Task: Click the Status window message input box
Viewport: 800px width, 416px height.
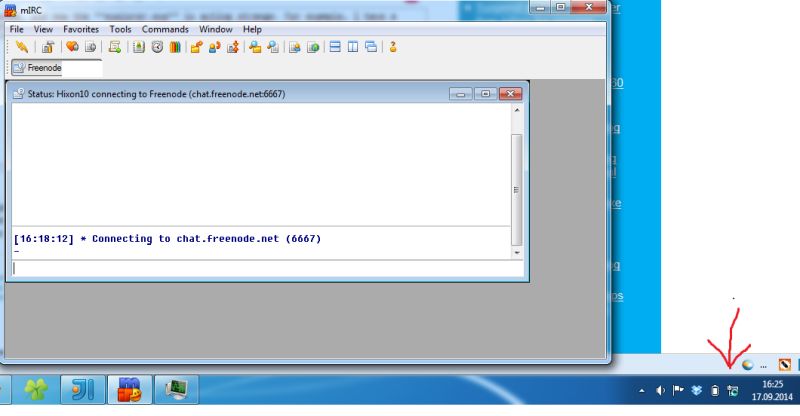Action: click(267, 268)
